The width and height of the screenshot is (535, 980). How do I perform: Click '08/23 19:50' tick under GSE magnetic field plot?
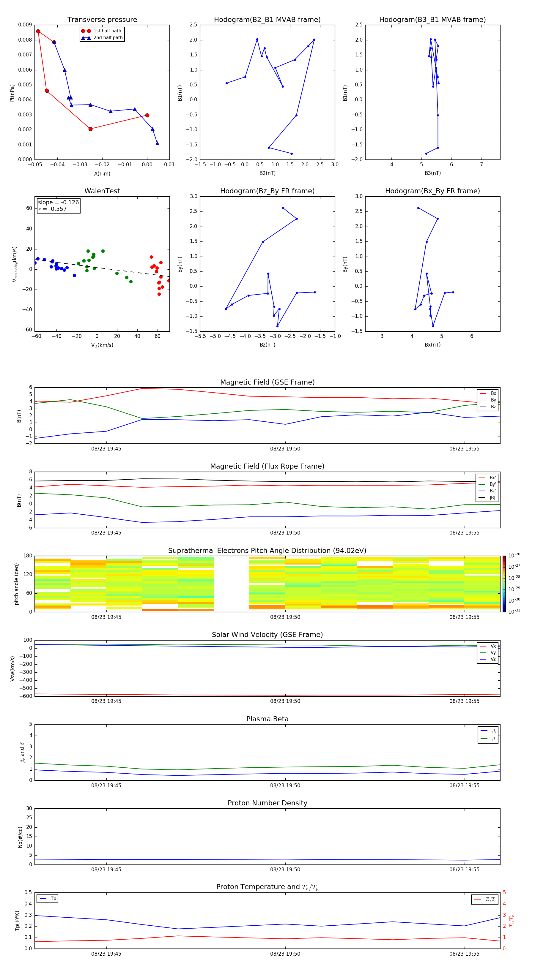[x=285, y=449]
